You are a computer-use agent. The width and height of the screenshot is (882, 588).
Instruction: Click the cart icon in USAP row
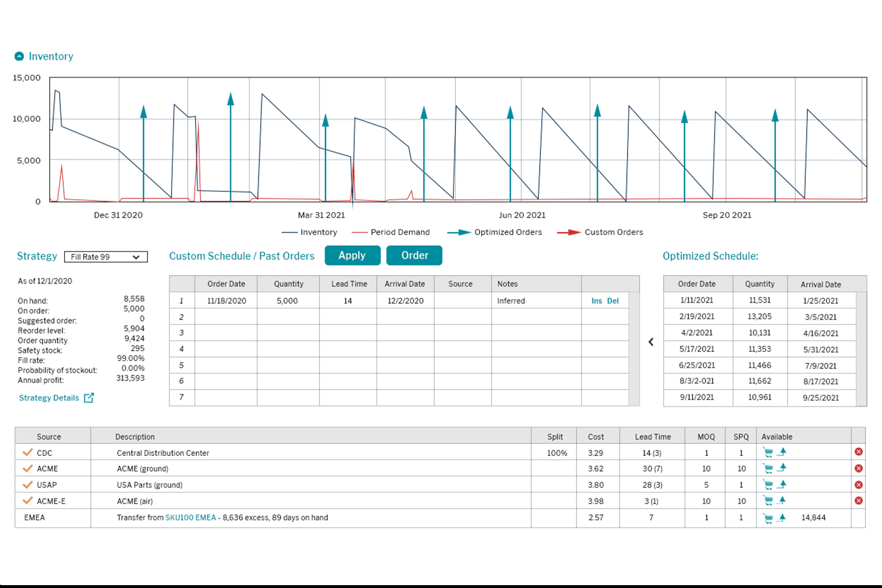768,485
